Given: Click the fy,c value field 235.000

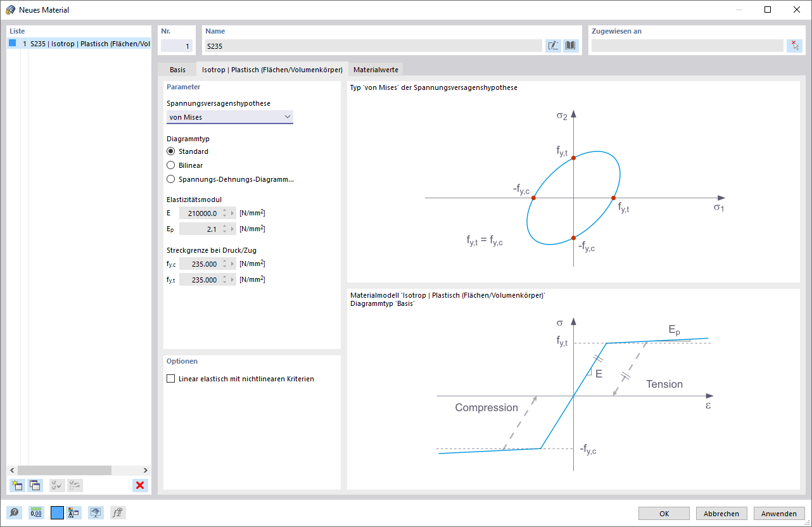Looking at the screenshot, I should tap(200, 264).
